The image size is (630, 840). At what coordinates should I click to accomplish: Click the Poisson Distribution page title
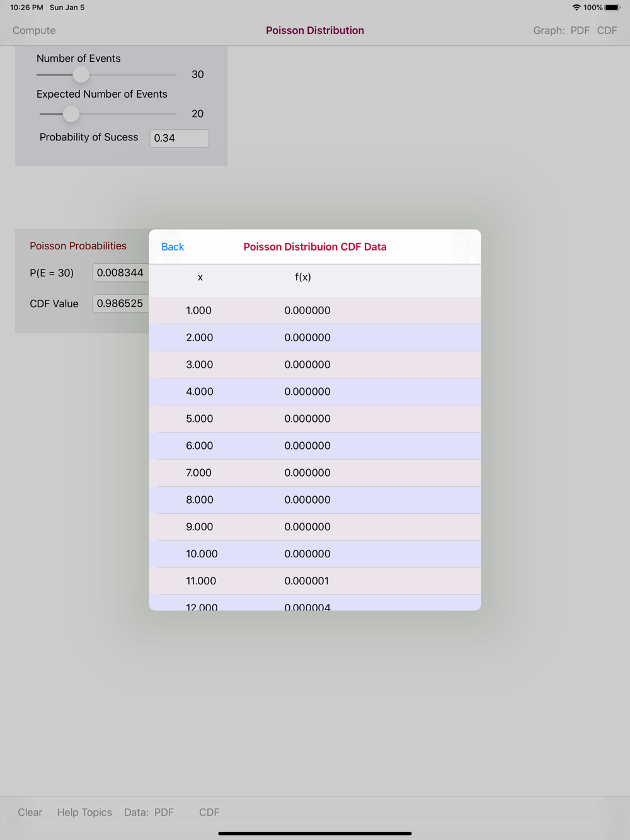(x=315, y=30)
